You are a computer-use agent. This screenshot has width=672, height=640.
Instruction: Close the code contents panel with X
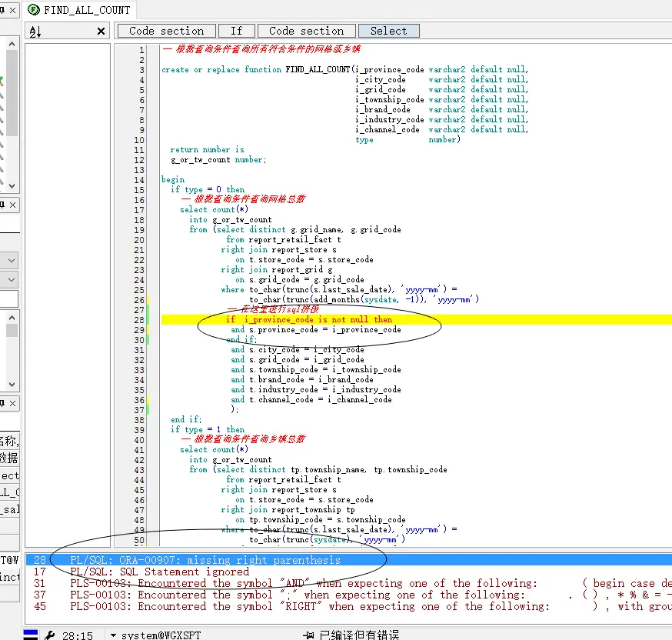(101, 32)
